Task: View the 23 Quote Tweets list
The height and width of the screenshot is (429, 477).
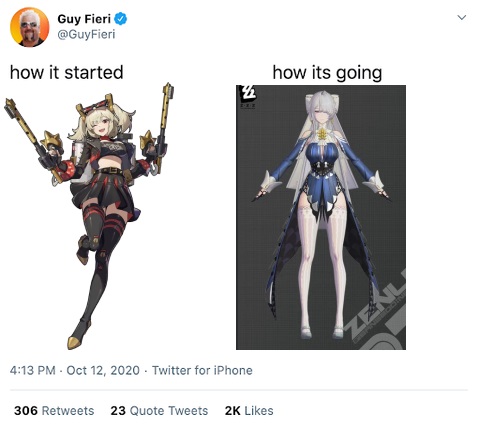Action: [x=159, y=411]
